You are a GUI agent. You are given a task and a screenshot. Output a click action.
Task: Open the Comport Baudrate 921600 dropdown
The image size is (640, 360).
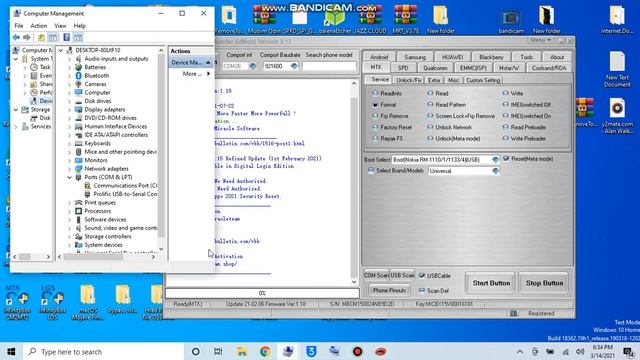[294, 66]
